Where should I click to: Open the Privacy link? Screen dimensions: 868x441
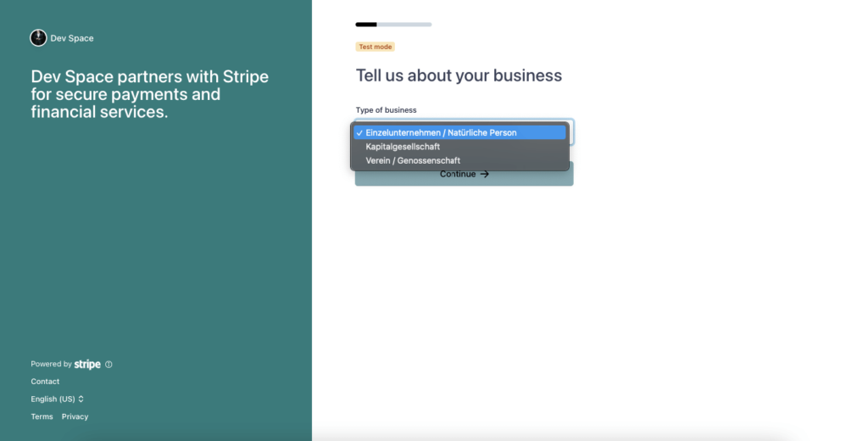(x=75, y=416)
